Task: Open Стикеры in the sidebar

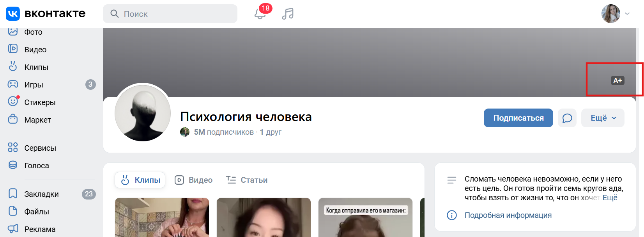Action: click(x=40, y=102)
